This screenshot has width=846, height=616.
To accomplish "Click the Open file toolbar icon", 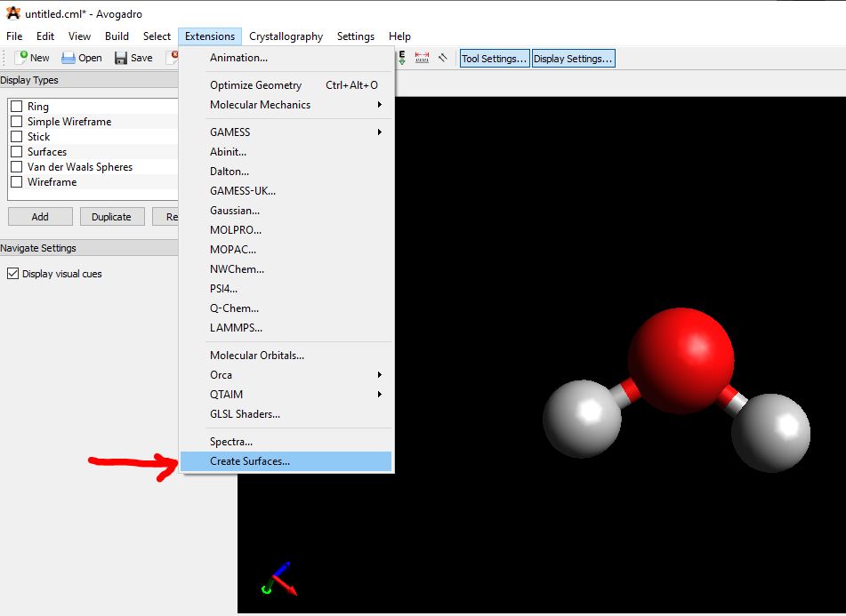I will click(x=68, y=58).
